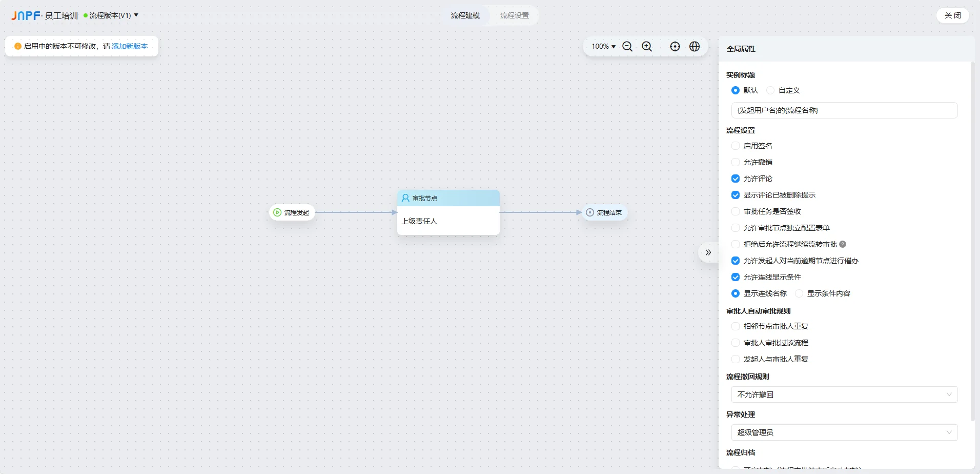
Task: Click the 流程撤回规则 section label
Action: 748,377
